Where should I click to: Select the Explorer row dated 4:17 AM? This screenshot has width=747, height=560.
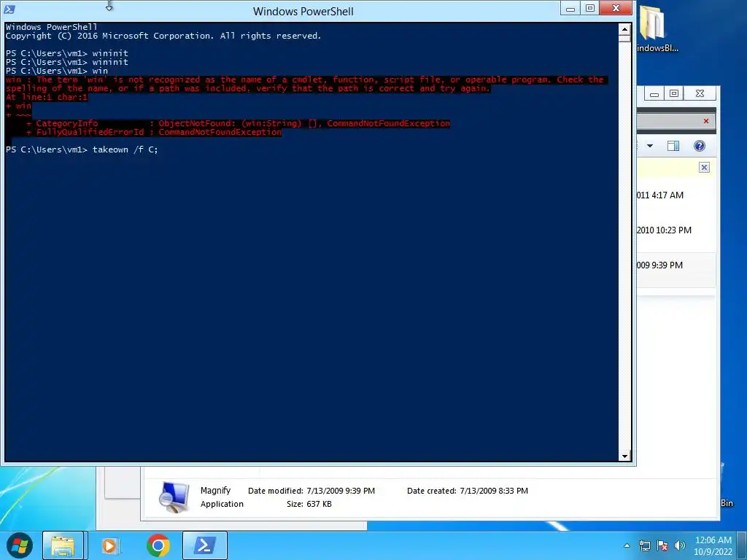(x=676, y=195)
